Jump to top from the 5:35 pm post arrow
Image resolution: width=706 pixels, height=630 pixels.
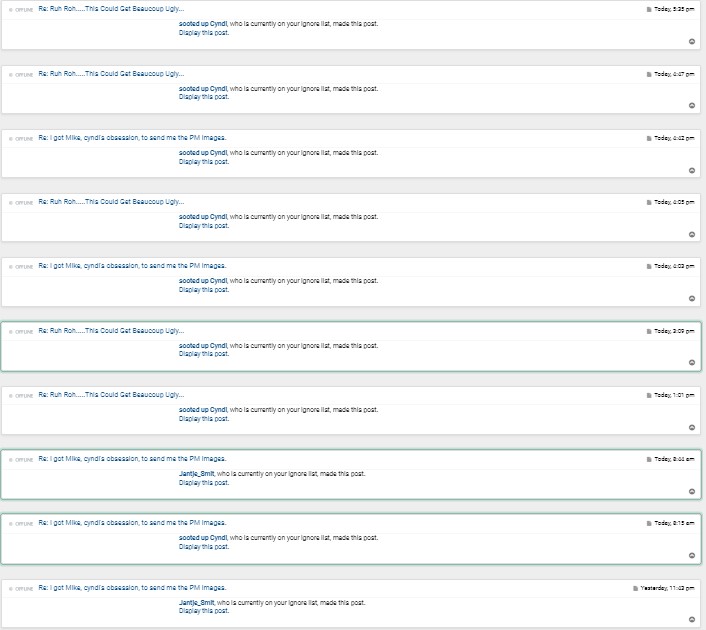[692, 41]
